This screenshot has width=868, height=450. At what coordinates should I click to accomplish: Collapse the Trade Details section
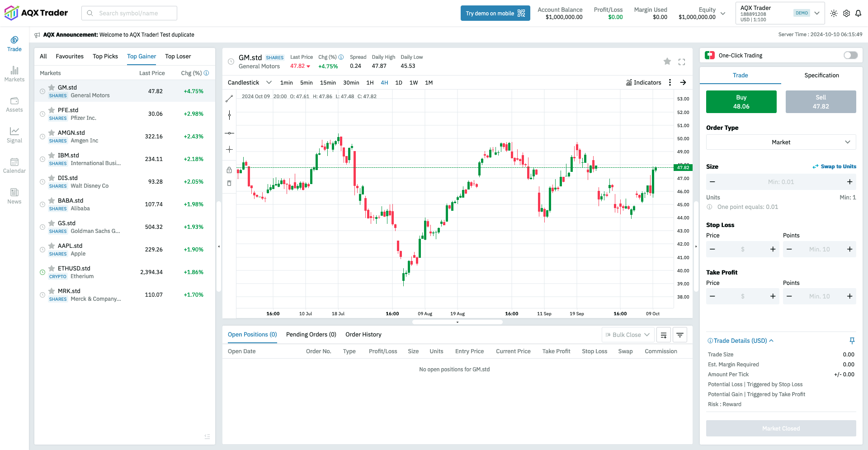pyautogui.click(x=772, y=341)
